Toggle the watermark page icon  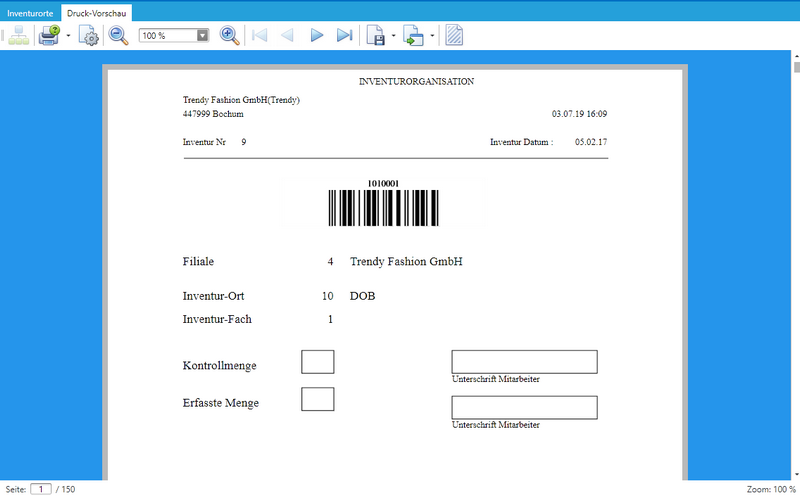(454, 35)
